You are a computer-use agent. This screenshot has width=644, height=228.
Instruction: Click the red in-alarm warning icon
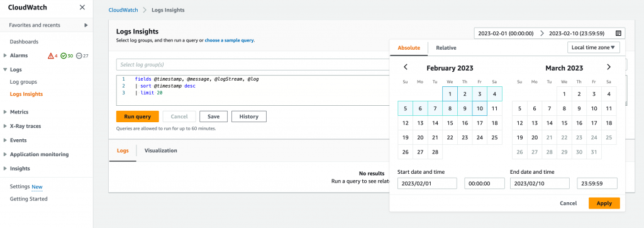coord(51,55)
